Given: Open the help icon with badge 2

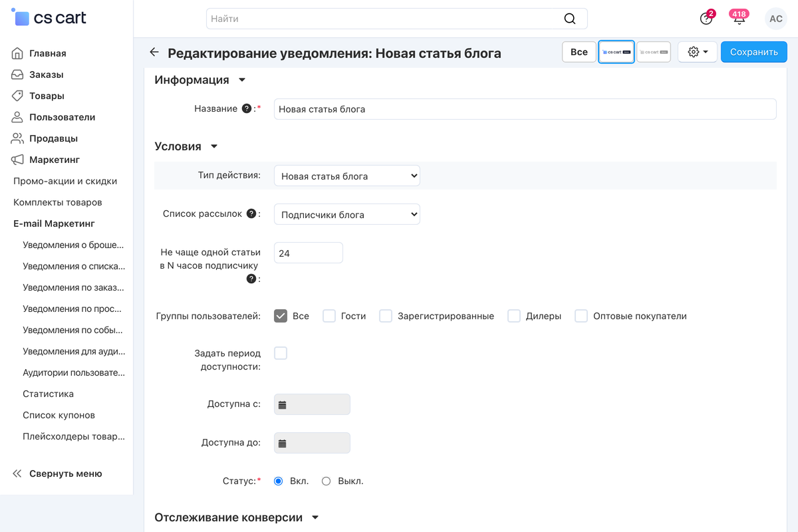Looking at the screenshot, I should (x=706, y=19).
